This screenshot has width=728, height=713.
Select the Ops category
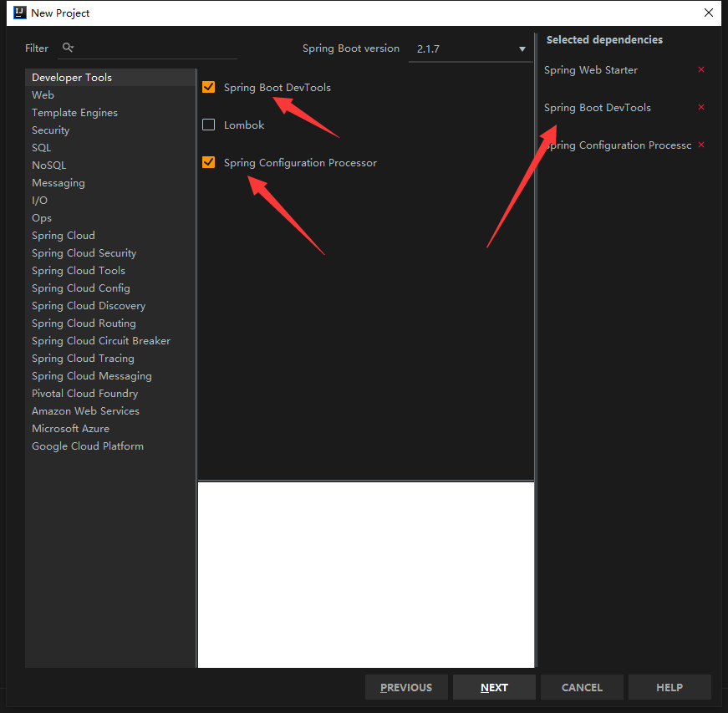(110, 218)
